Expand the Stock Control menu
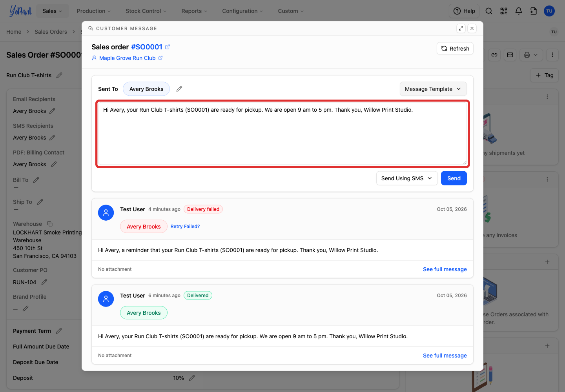The width and height of the screenshot is (565, 392). click(x=146, y=11)
